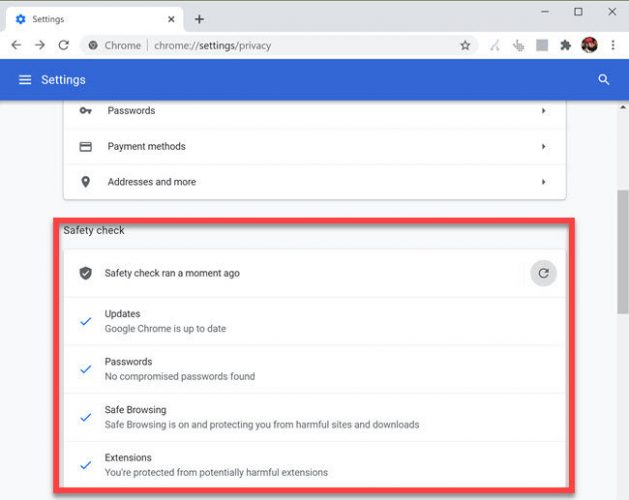This screenshot has width=629, height=500.
Task: Click the Safe Browsing checkmark icon
Action: point(85,417)
